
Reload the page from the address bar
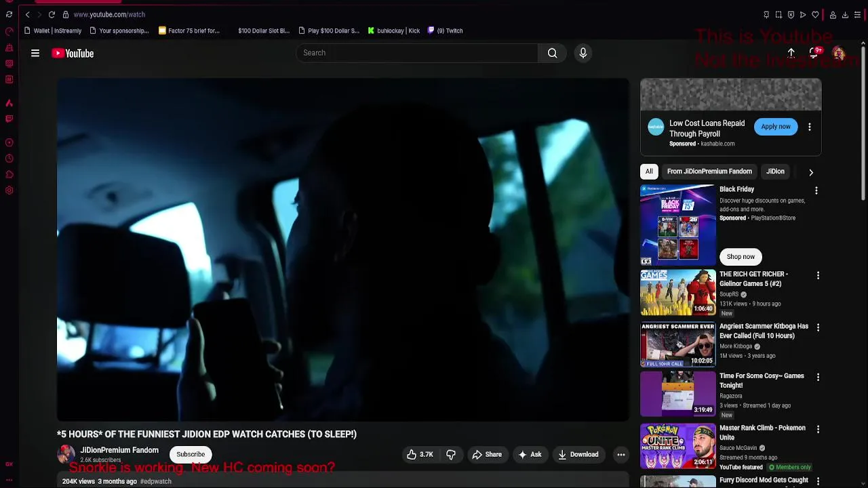52,14
